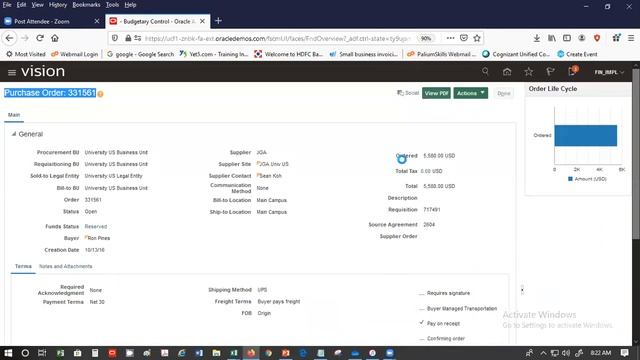Open source agreement 2604 link
This screenshot has width=640, height=360.
tap(429, 224)
